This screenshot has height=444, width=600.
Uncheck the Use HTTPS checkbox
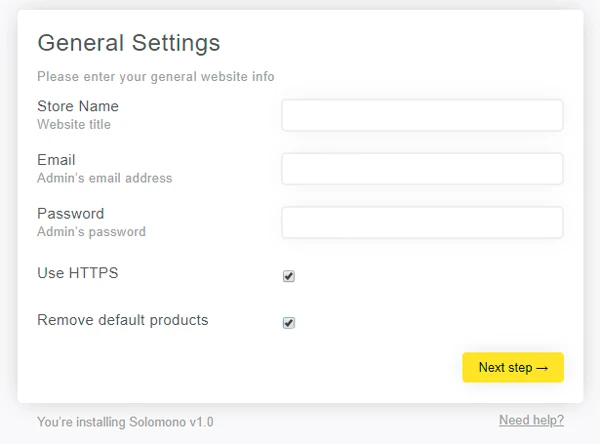coord(289,276)
